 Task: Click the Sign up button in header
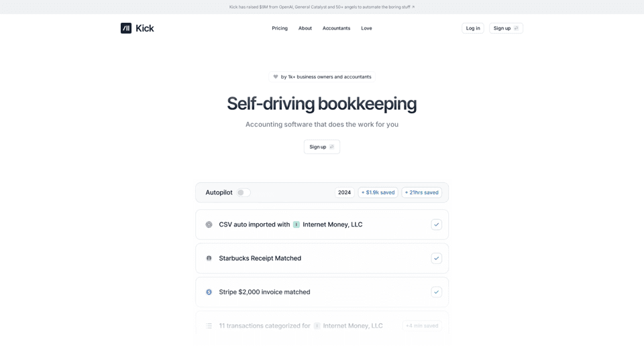tap(506, 28)
